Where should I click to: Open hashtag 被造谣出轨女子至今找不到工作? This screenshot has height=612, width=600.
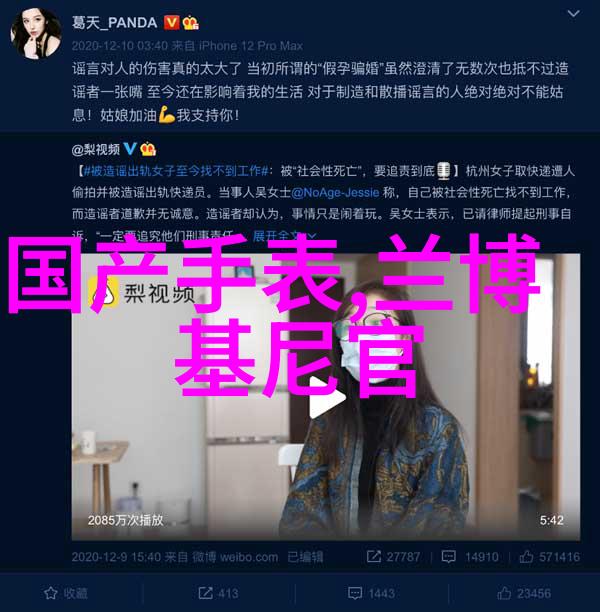click(x=176, y=171)
